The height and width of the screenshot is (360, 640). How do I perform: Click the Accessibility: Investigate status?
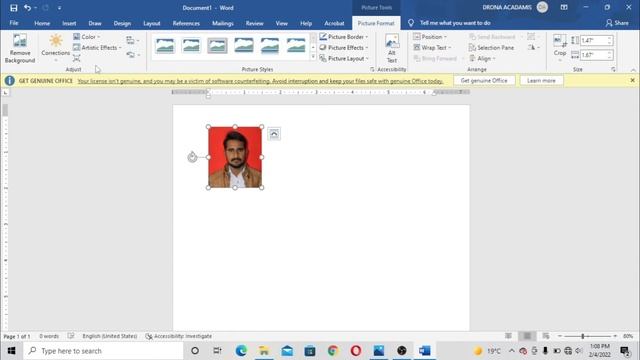pyautogui.click(x=179, y=336)
